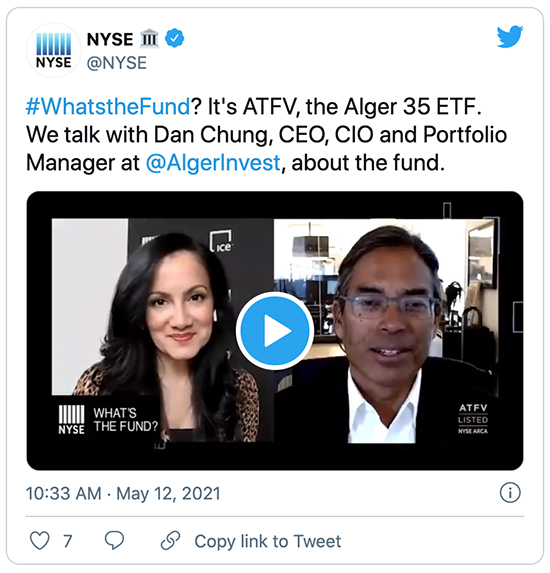
Task: Click the NYSE profile avatar
Action: pyautogui.click(x=54, y=50)
